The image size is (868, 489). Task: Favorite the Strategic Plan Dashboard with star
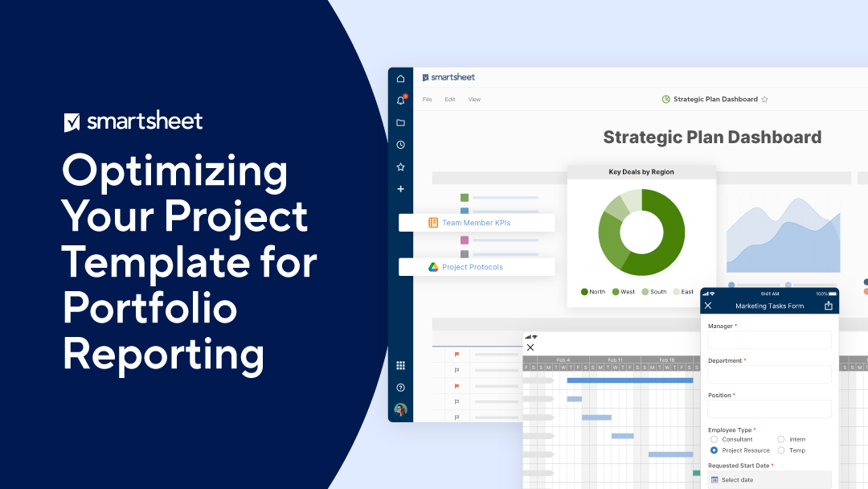click(x=764, y=100)
